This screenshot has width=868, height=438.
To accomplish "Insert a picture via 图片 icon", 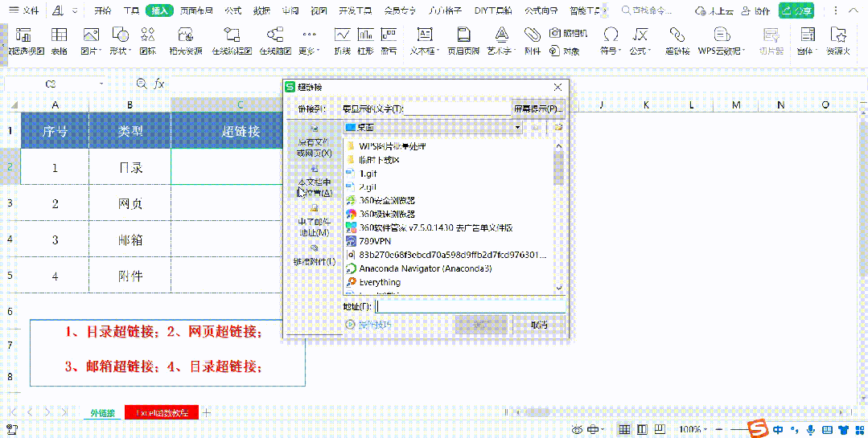I will (91, 35).
